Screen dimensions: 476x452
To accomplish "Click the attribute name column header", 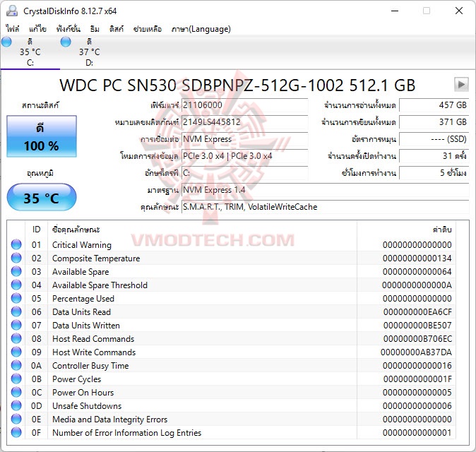I will (202, 230).
